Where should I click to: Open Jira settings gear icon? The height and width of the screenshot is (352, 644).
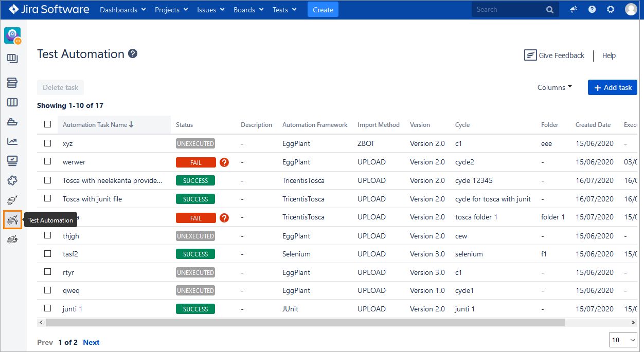tap(611, 9)
